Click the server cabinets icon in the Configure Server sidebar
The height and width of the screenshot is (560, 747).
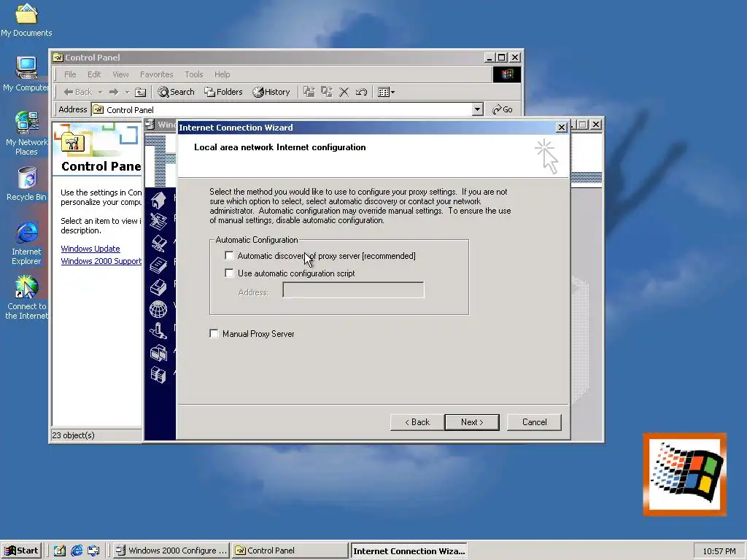pyautogui.click(x=158, y=375)
